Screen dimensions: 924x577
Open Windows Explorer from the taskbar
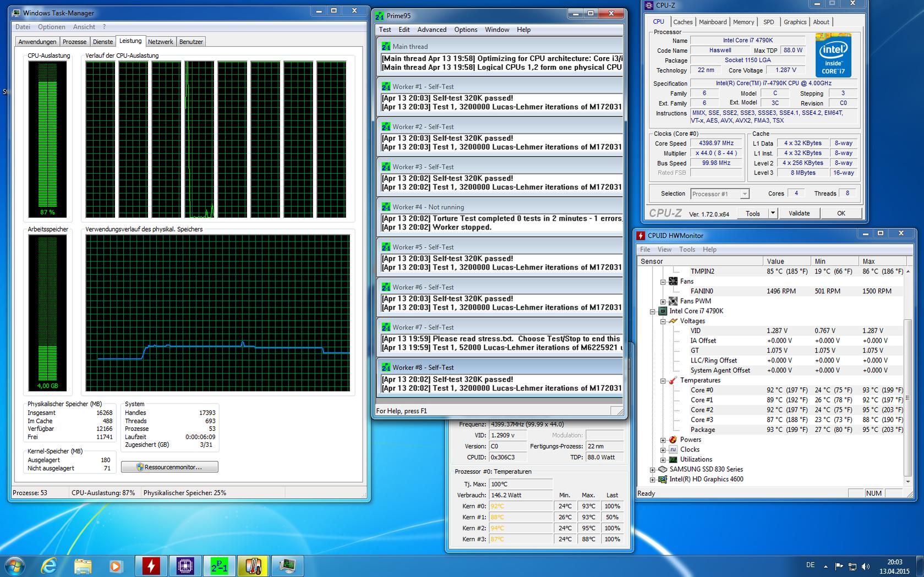[83, 566]
